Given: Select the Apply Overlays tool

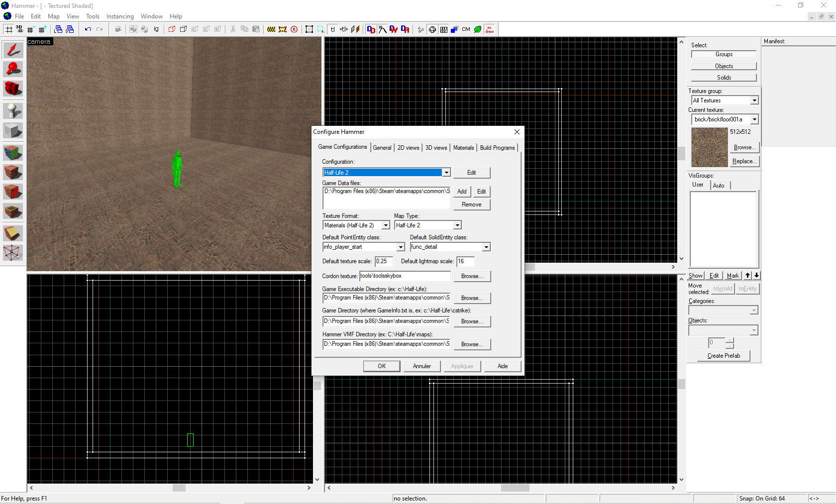Looking at the screenshot, I should [x=13, y=211].
